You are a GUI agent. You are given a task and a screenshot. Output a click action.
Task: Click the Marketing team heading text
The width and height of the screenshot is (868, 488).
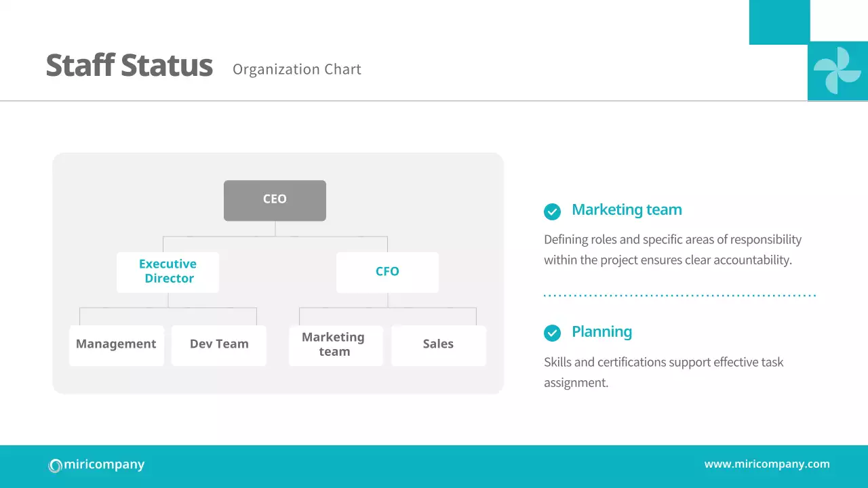click(x=627, y=210)
